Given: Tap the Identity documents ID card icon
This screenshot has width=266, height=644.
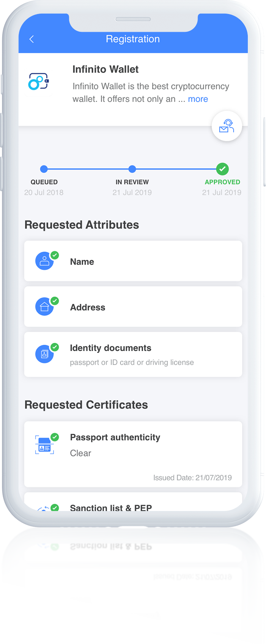Looking at the screenshot, I should click(44, 354).
